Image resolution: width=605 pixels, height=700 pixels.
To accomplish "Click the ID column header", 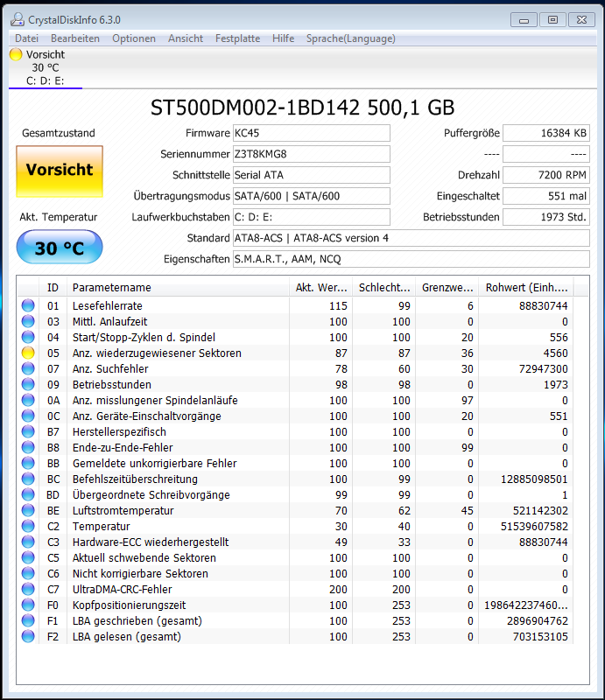I will tap(53, 288).
